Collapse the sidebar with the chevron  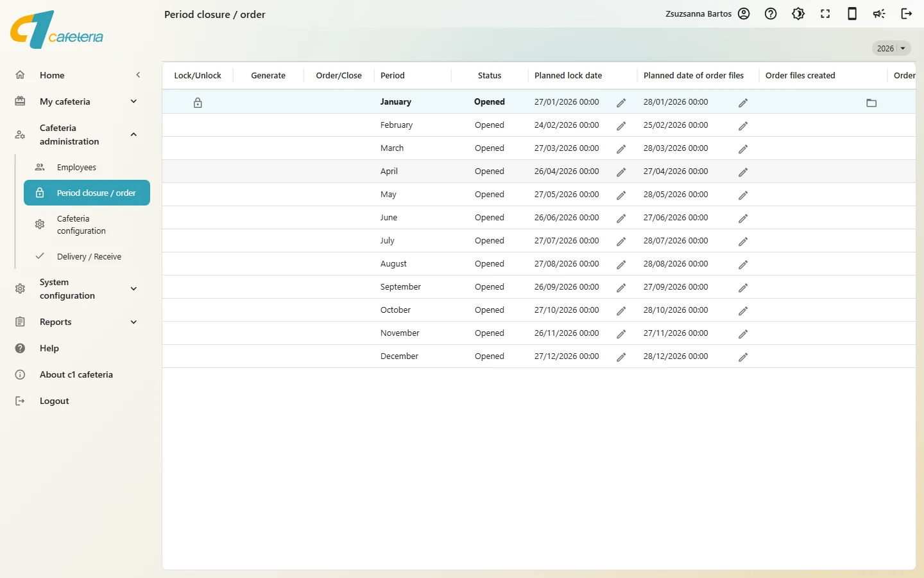[x=138, y=75]
